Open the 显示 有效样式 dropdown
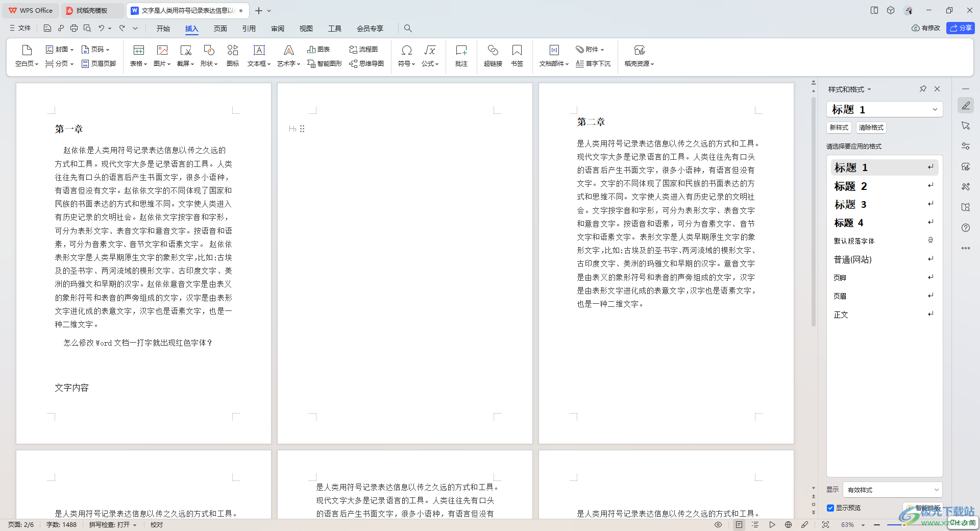The height and width of the screenshot is (531, 980). (892, 490)
